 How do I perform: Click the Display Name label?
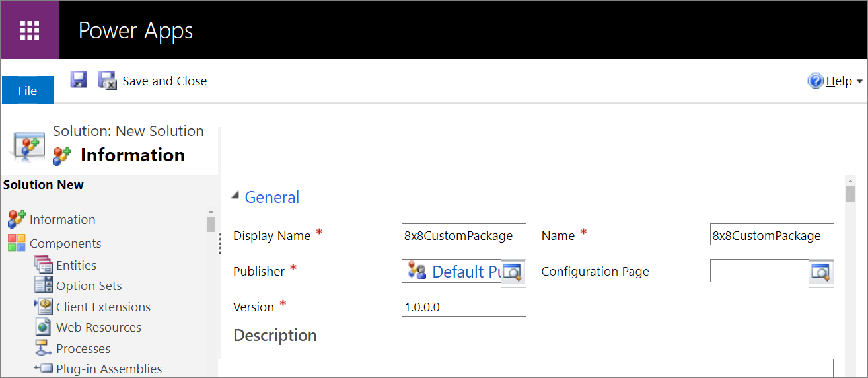[x=271, y=235]
